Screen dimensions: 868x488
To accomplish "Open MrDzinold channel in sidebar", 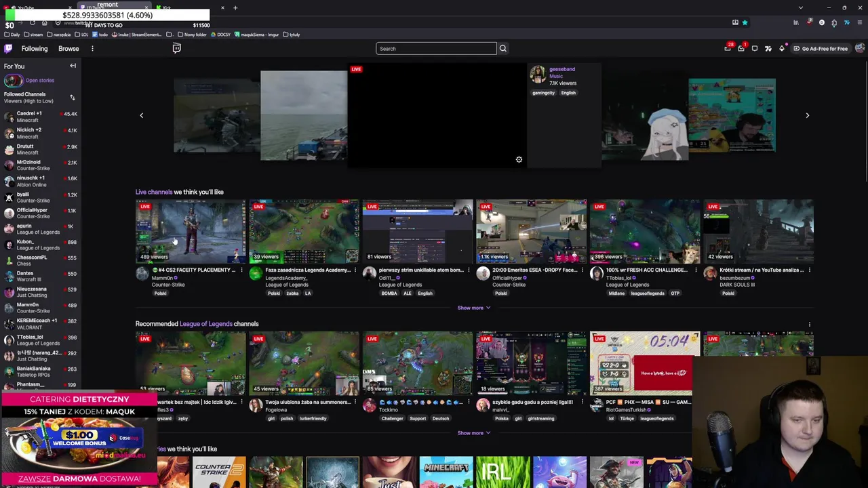I will 41,165.
